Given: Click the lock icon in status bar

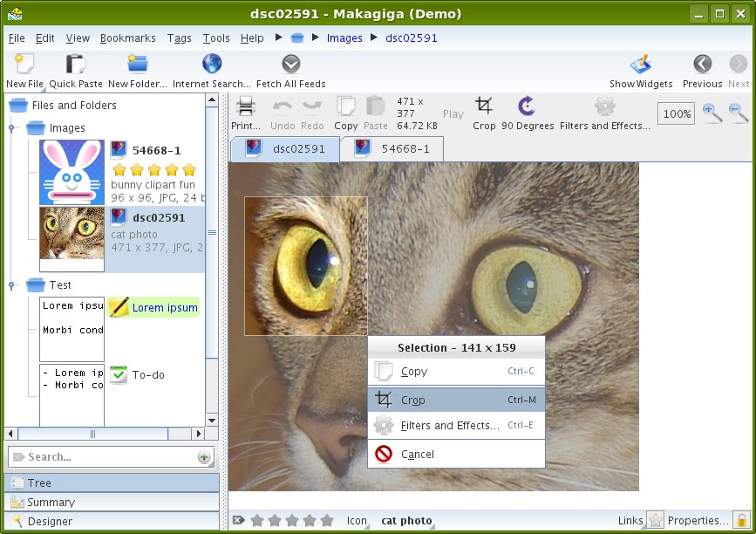Looking at the screenshot, I should [x=740, y=520].
